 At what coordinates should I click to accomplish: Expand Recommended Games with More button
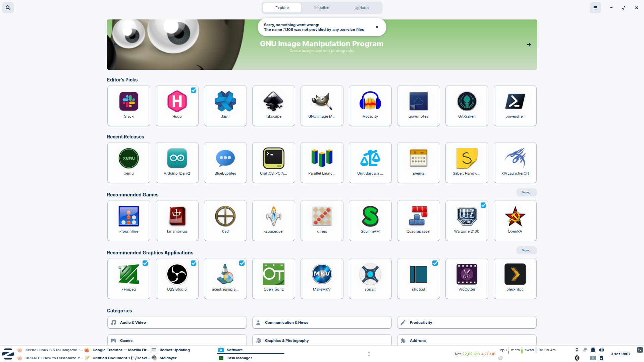526,192
